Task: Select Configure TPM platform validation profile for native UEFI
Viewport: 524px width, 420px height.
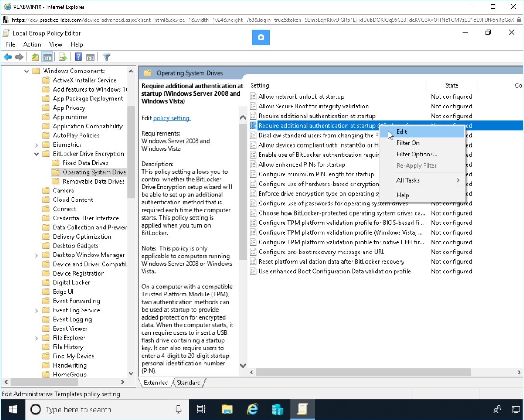Action: coord(341,242)
